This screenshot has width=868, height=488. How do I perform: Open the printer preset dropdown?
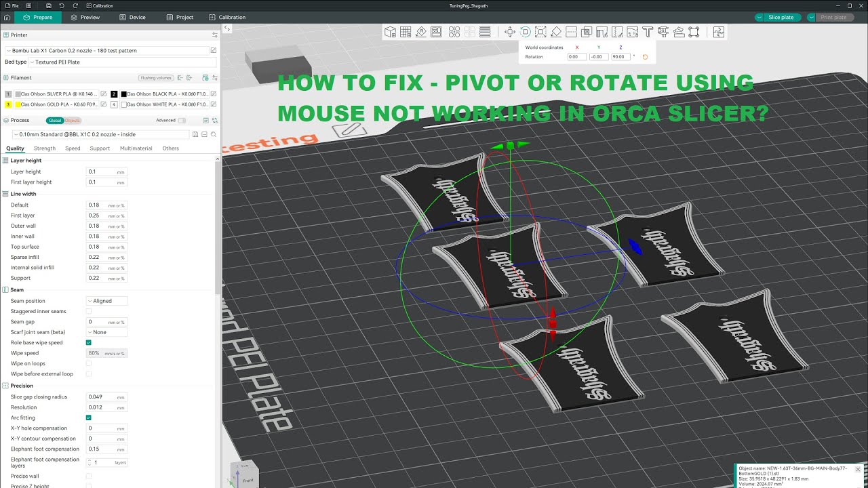[x=106, y=50]
